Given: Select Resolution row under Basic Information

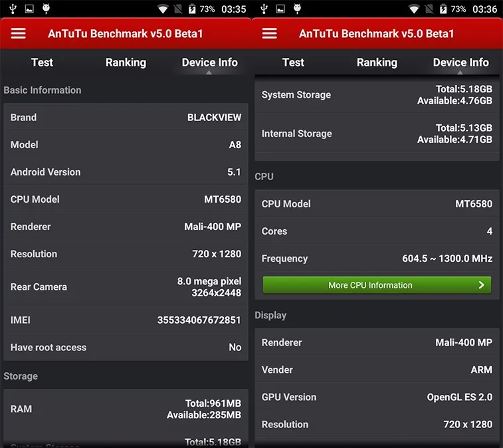Looking at the screenshot, I should pos(126,253).
